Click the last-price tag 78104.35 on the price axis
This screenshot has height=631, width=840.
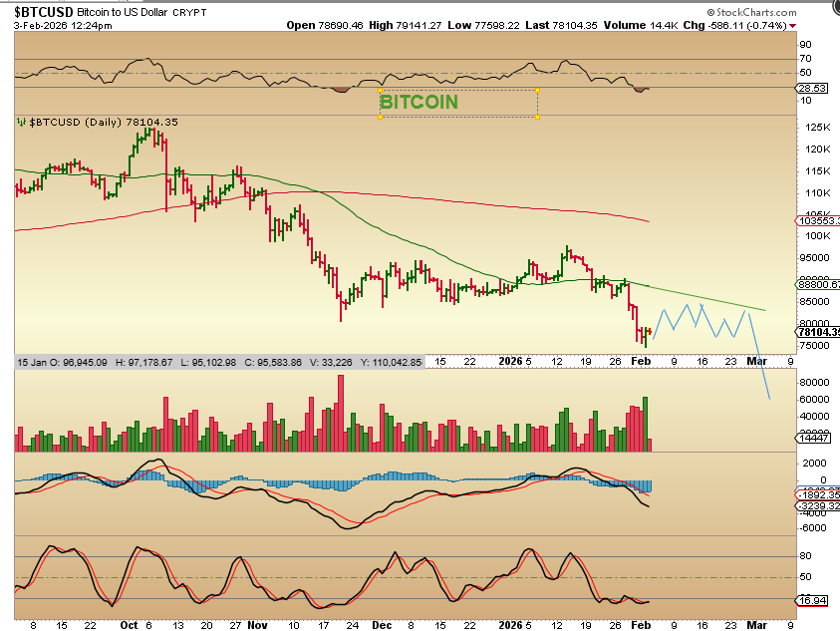818,332
